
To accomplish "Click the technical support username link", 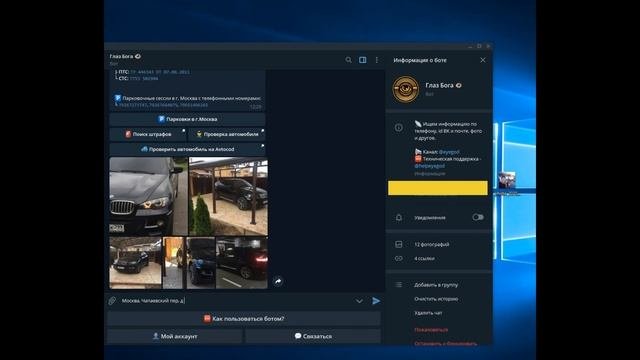I will (429, 166).
